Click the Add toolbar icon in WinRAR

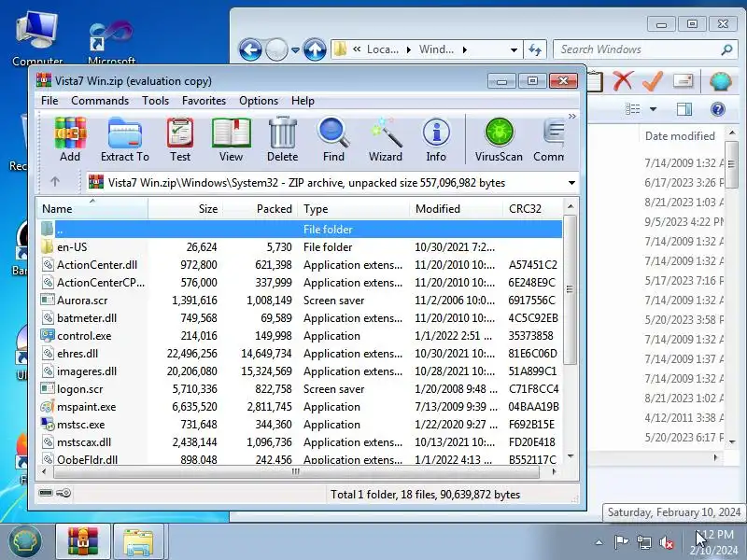click(x=70, y=139)
